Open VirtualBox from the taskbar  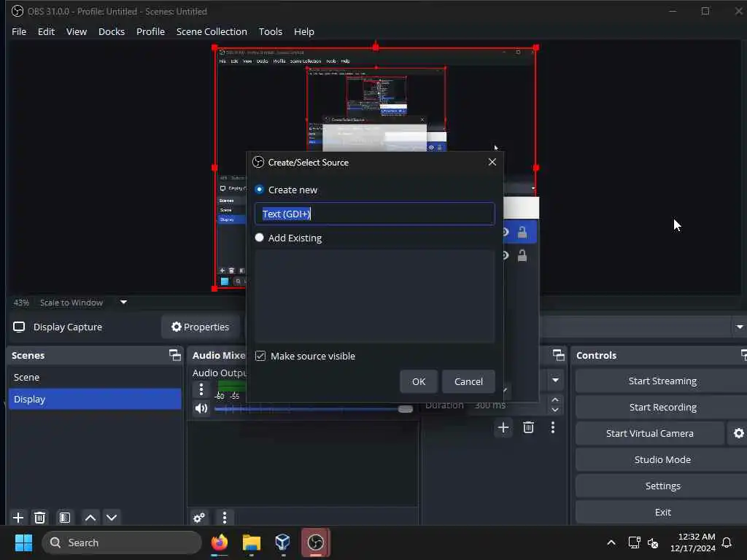click(282, 542)
